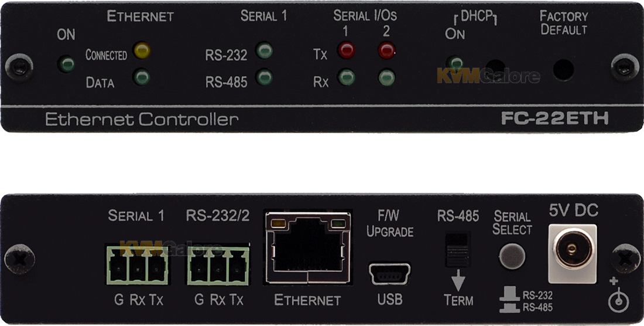Click the red Tx LED for Serial I/O 2
Image resolution: width=644 pixels, height=326 pixels.
pos(387,50)
